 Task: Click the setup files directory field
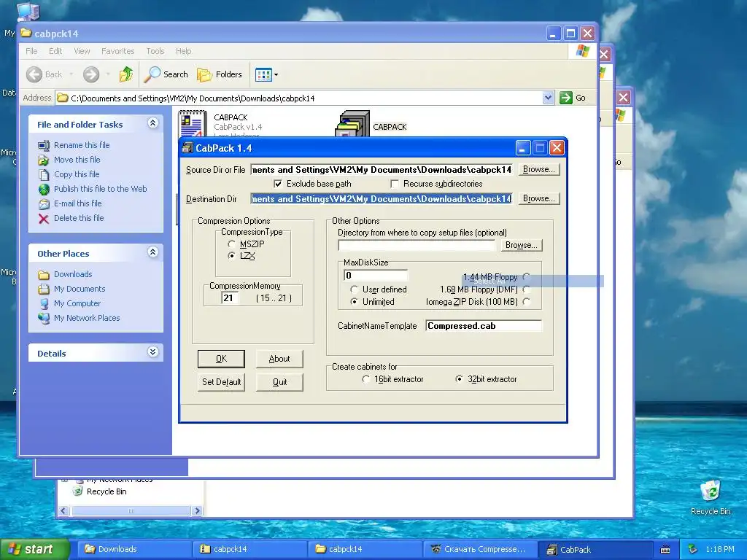pyautogui.click(x=417, y=245)
